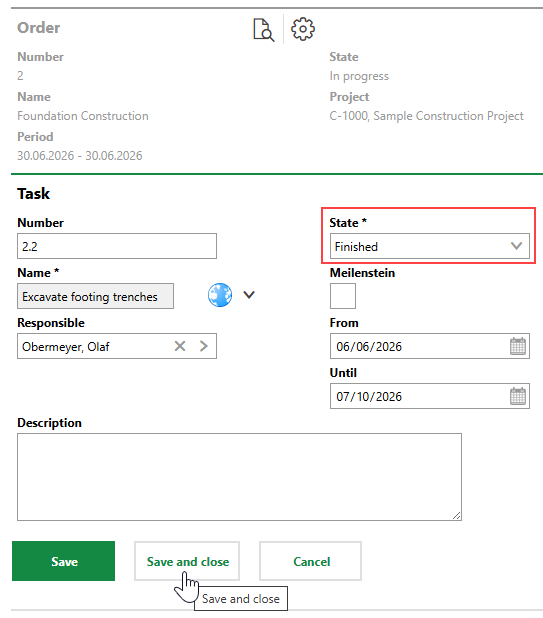Viewport: 543px width, 618px height.
Task: Click the State dropdown arrow
Action: (516, 246)
